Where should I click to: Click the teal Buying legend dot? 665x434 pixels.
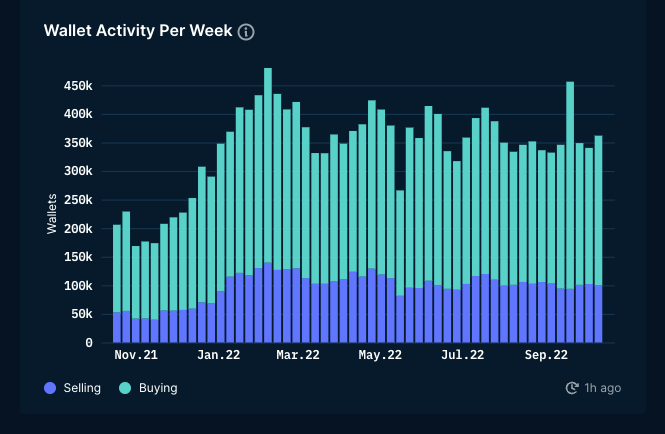125,388
